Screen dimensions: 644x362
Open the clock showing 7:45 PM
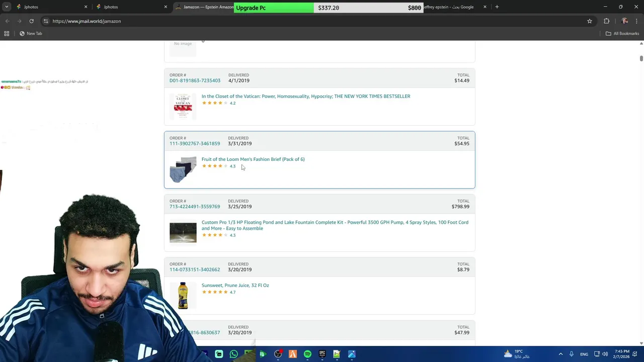coord(622,354)
